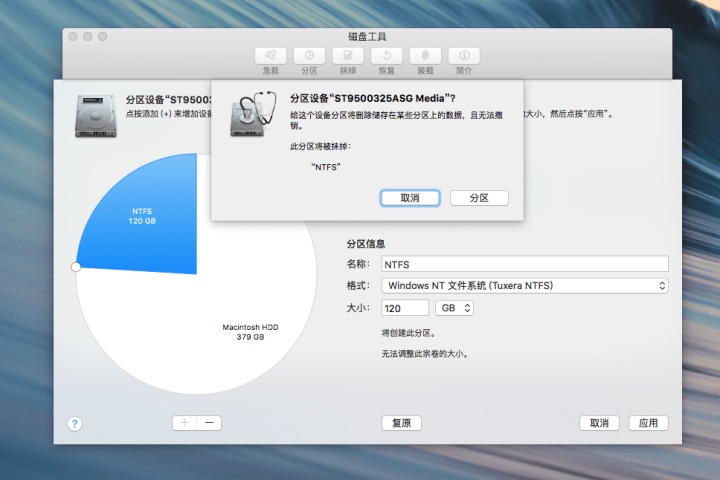Click the 复原 revert button

pos(401,423)
